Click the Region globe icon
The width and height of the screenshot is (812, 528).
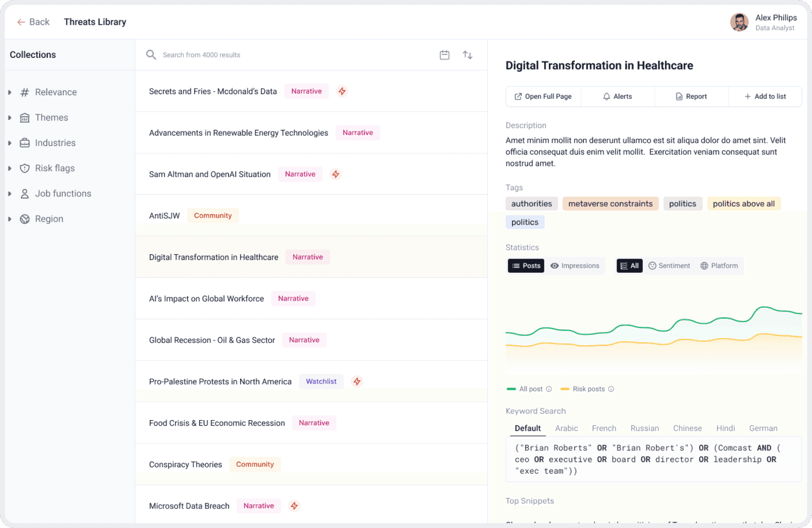(x=25, y=218)
